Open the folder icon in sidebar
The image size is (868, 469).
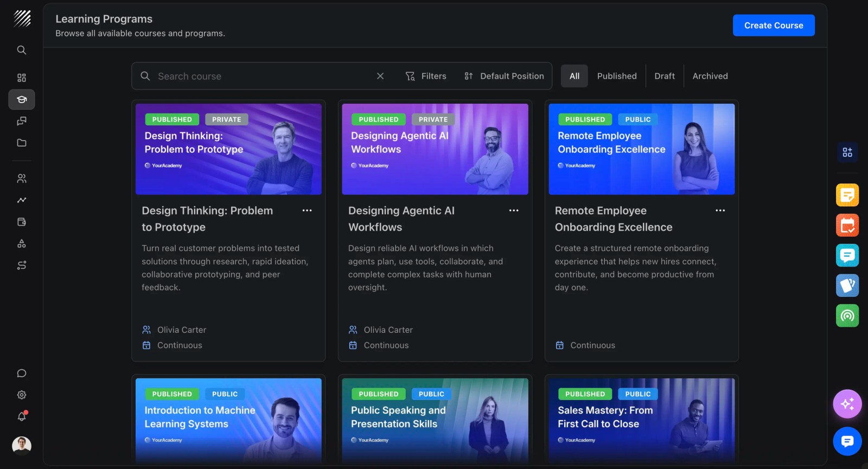point(22,143)
